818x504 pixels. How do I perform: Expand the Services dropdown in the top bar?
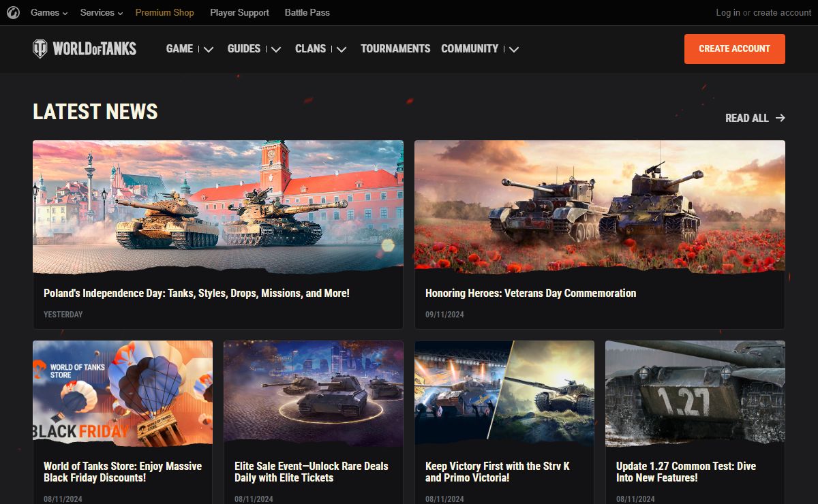click(x=102, y=12)
